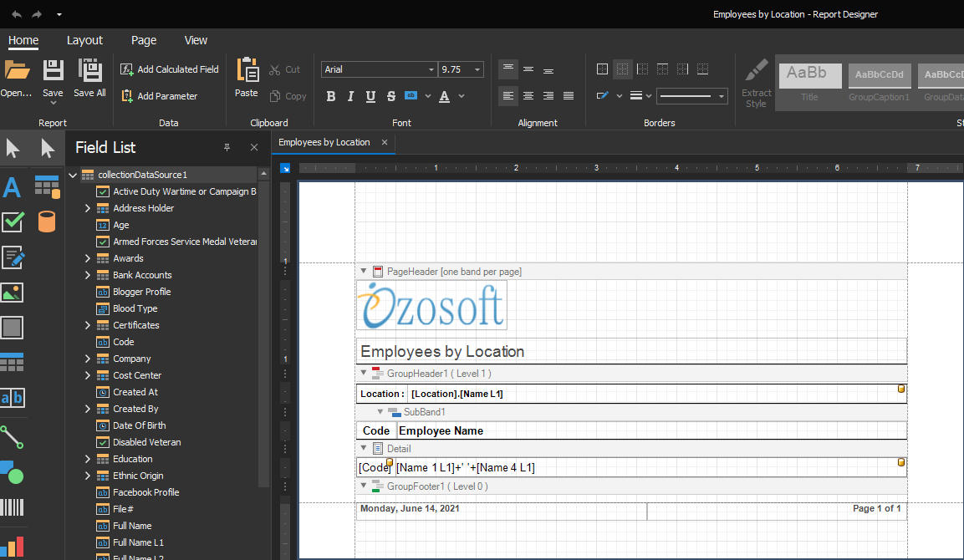Toggle strikethrough formatting
This screenshot has height=560, width=964.
coord(391,96)
